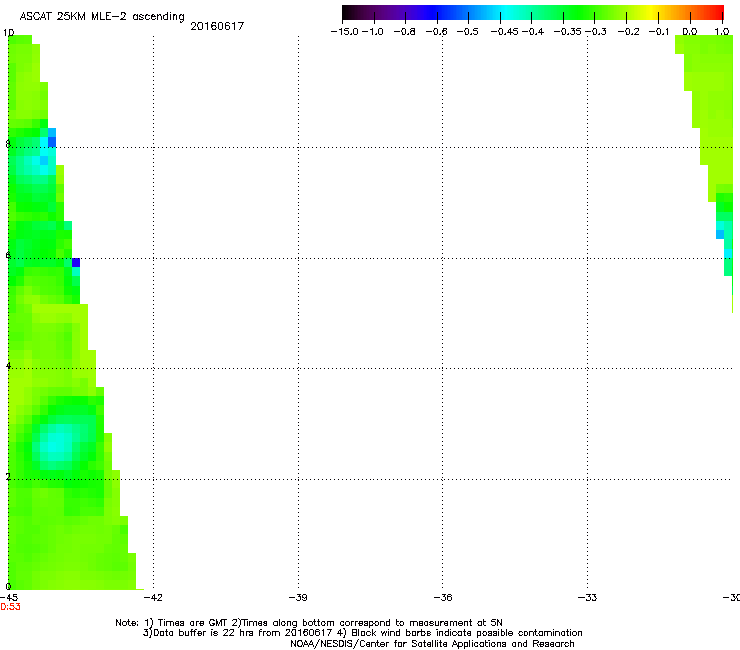Click the colorbar label 1.0
Image resolution: width=740 pixels, height=650 pixels.
click(722, 32)
